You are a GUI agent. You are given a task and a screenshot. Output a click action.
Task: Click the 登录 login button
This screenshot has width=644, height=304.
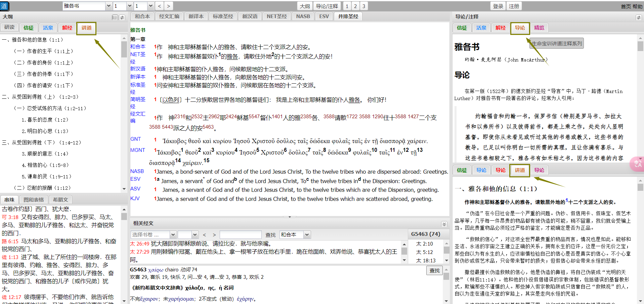(498, 6)
